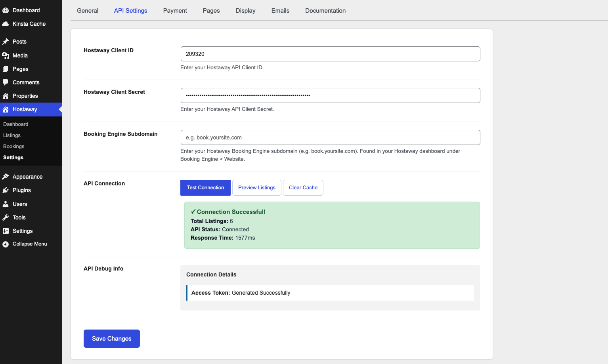Image resolution: width=608 pixels, height=364 pixels.
Task: Focus the Hostaway Client Secret field
Action: click(330, 95)
